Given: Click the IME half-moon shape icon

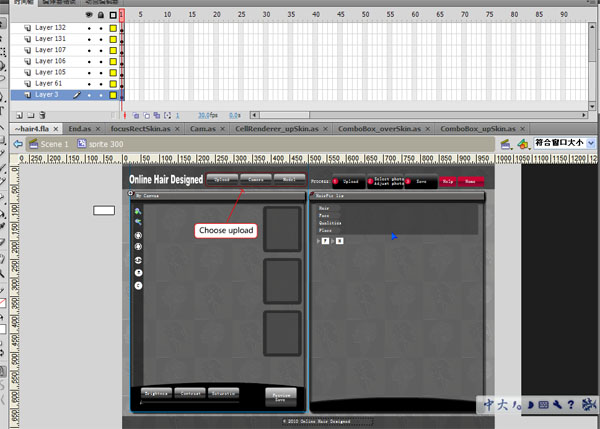Looking at the screenshot, I should (x=531, y=405).
